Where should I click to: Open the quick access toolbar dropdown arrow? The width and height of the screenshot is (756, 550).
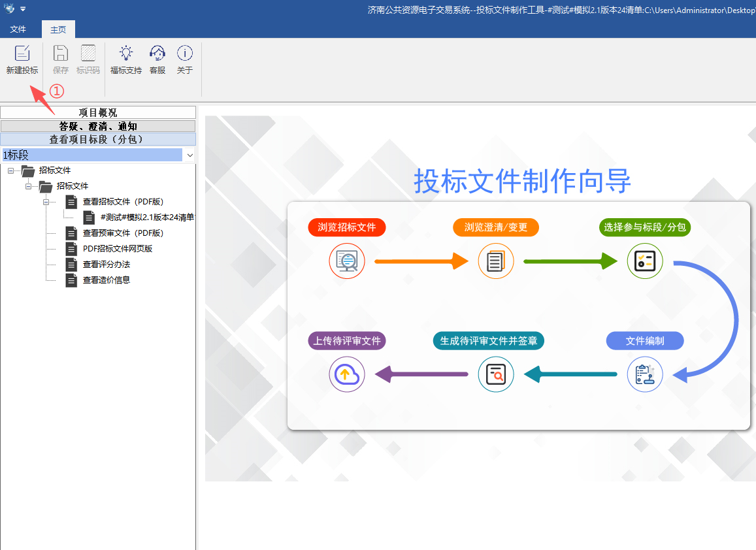coord(23,8)
